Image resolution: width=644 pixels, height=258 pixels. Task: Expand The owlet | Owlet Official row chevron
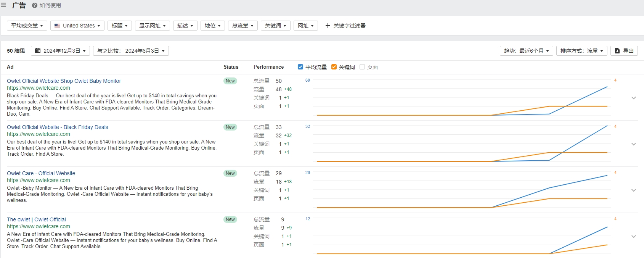coord(634,236)
